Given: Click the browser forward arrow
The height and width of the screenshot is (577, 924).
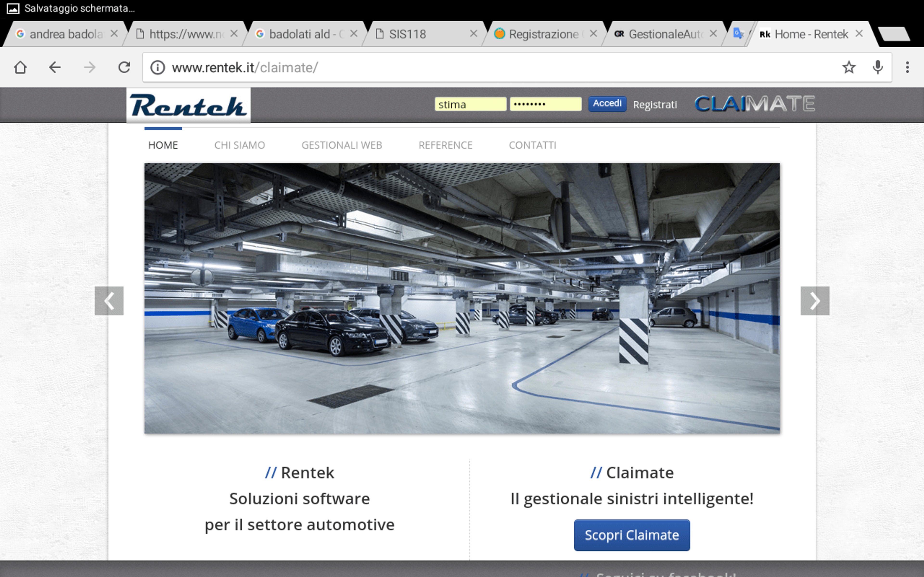Looking at the screenshot, I should [90, 68].
